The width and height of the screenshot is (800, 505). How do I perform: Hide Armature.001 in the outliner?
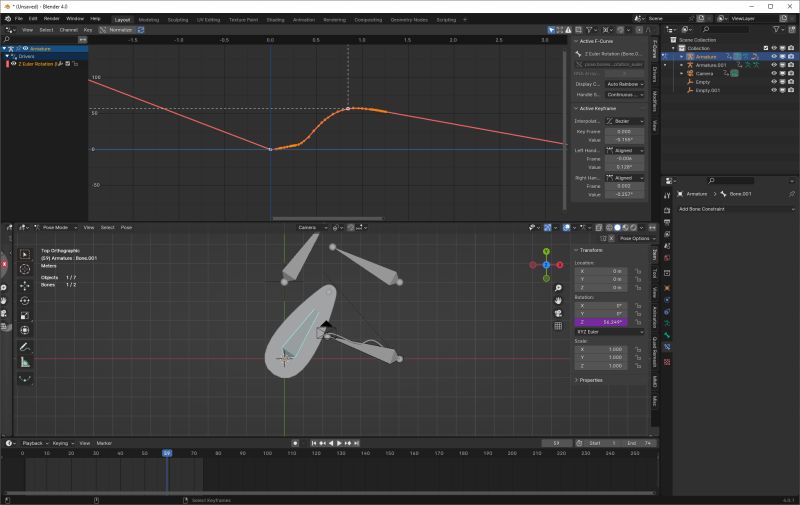tap(773, 65)
